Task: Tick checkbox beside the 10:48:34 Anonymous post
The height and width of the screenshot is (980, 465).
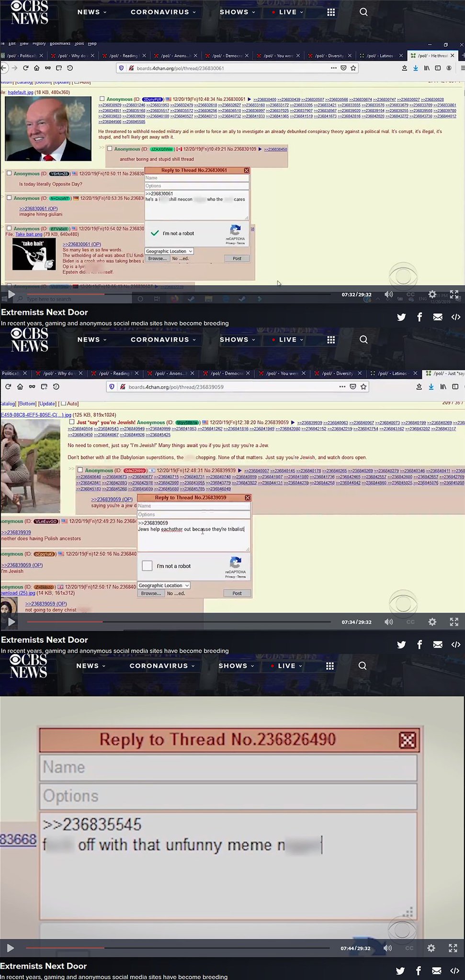Action: pyautogui.click(x=102, y=99)
